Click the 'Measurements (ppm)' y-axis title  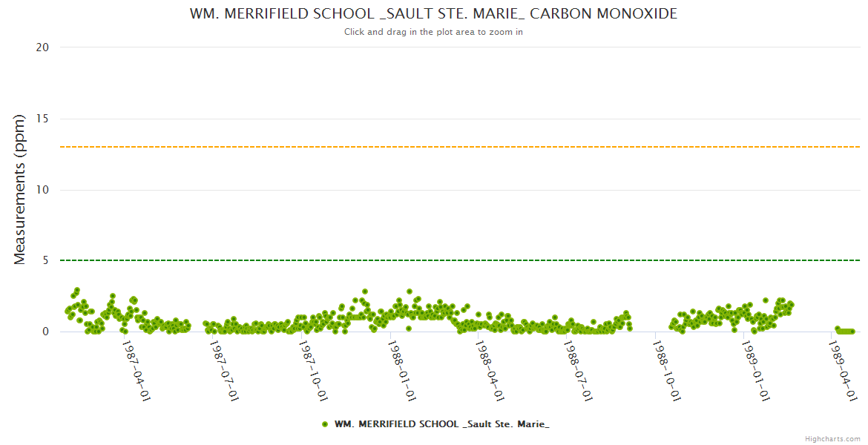(21, 189)
